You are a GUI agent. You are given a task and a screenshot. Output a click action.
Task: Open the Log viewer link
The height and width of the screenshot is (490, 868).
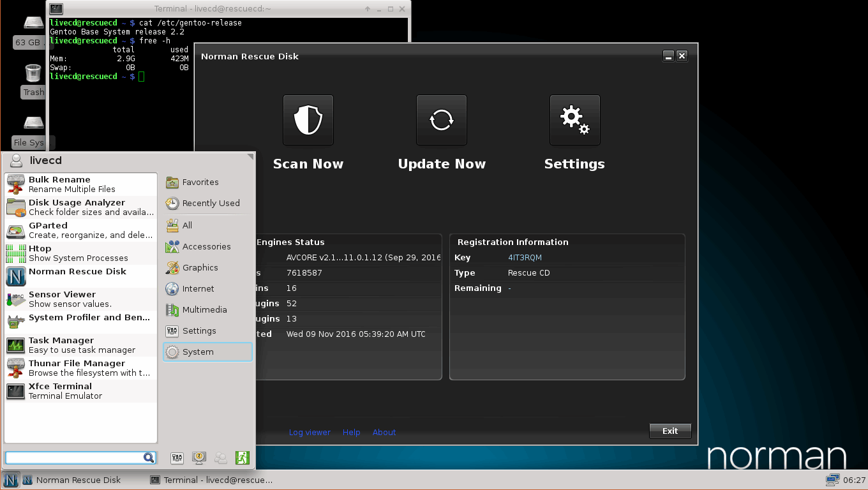click(x=310, y=432)
